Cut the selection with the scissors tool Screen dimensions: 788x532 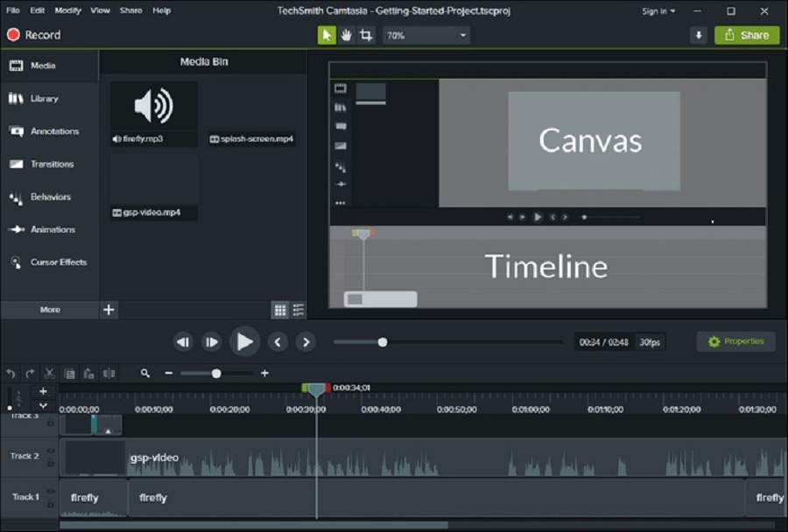click(49, 374)
